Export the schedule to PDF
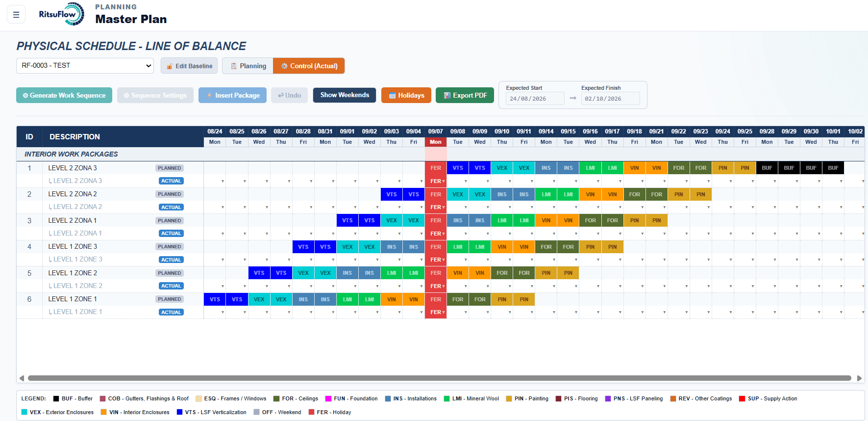Image resolution: width=868 pixels, height=421 pixels. pos(465,95)
